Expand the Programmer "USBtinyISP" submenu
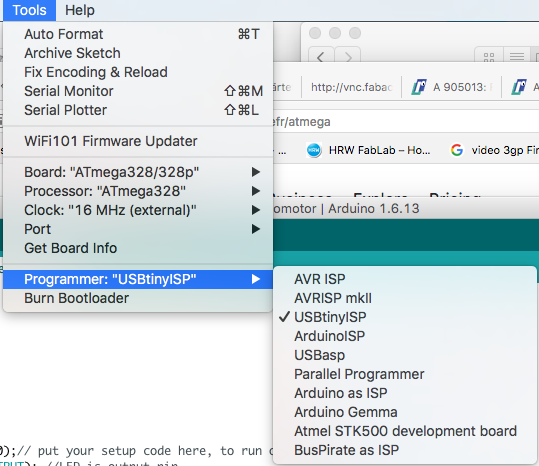539x466 pixels. pyautogui.click(x=138, y=279)
